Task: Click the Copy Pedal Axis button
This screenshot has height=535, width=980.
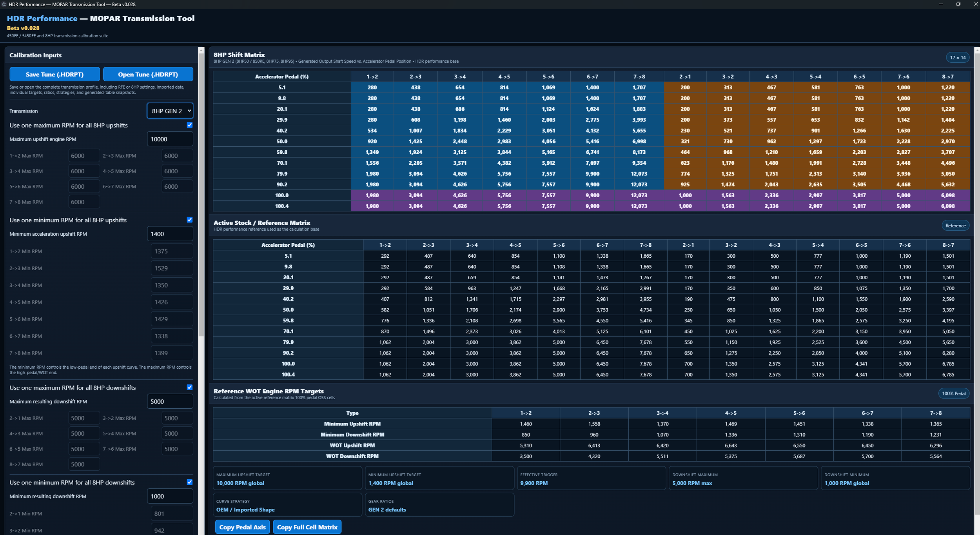Action: click(242, 527)
